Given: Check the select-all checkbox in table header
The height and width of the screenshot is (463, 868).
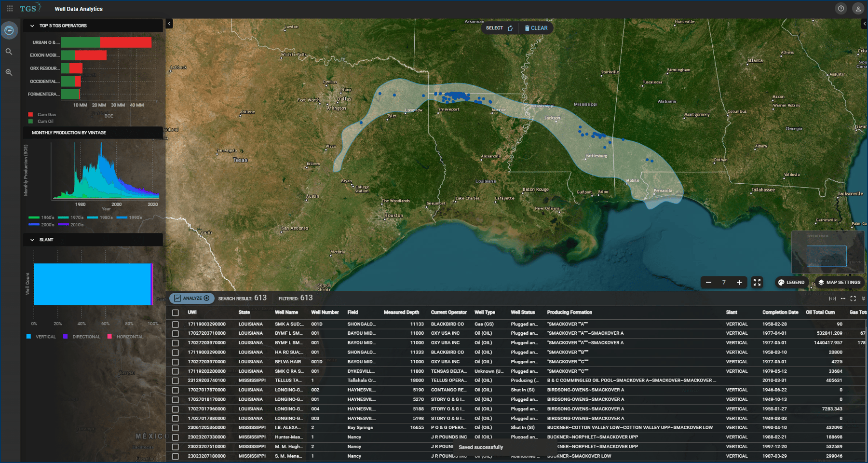Looking at the screenshot, I should pyautogui.click(x=176, y=312).
